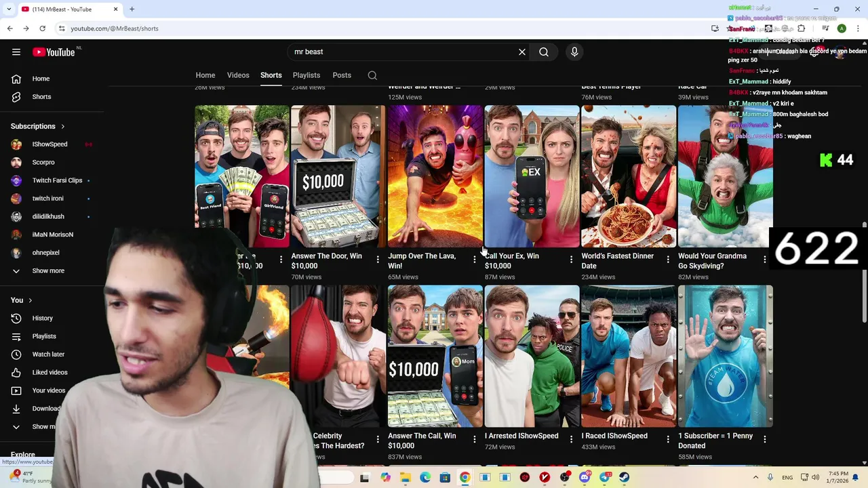This screenshot has height=488, width=868.
Task: Open Discord from the taskbar
Action: click(585, 478)
